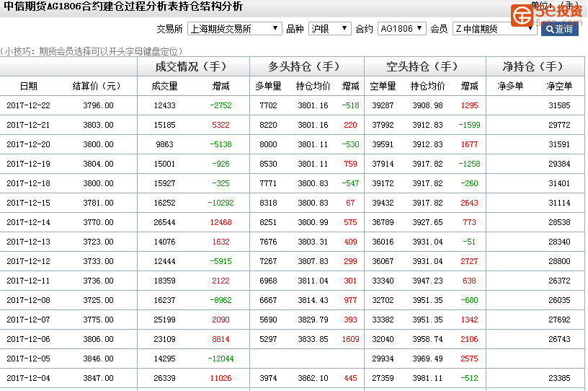This screenshot has height=391, width=588.
Task: Select date cell 2017-12-20
Action: (x=28, y=144)
